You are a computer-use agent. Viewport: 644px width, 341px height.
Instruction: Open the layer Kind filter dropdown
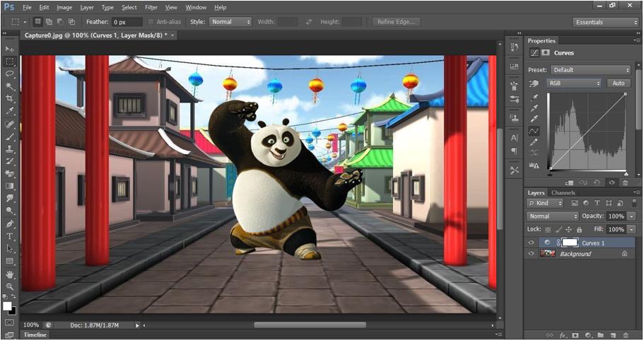tap(546, 203)
